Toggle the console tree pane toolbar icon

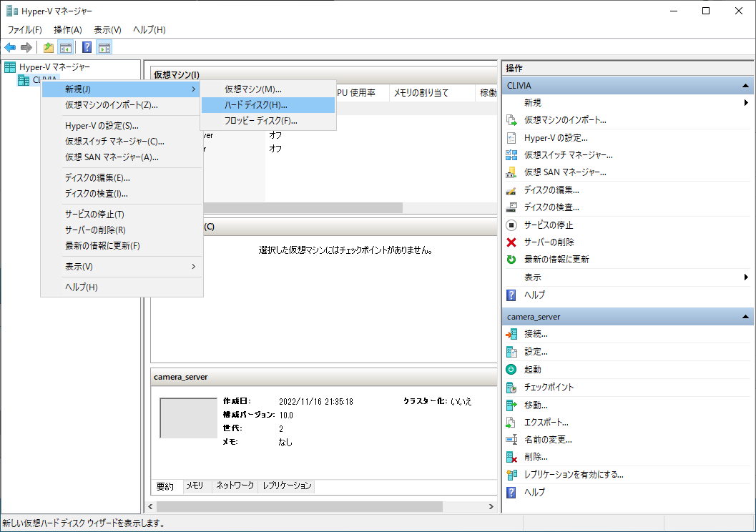(x=66, y=47)
